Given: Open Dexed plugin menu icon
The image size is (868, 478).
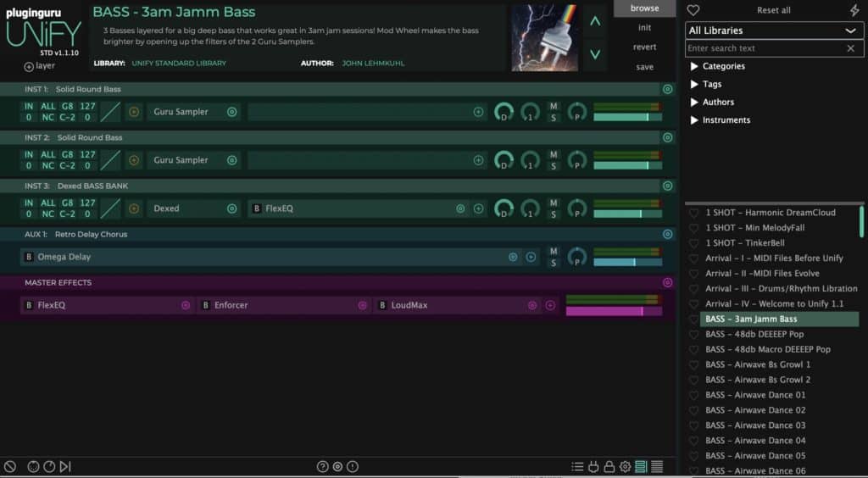Looking at the screenshot, I should pyautogui.click(x=232, y=208).
